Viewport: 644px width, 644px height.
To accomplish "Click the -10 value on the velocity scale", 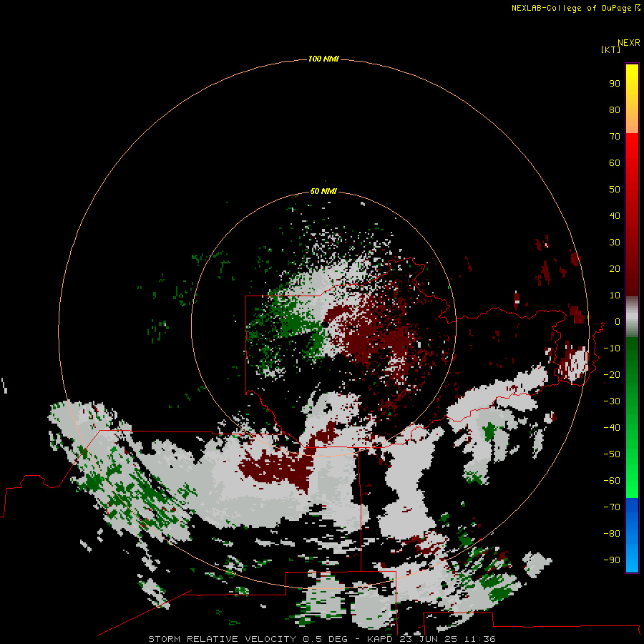I will point(612,348).
